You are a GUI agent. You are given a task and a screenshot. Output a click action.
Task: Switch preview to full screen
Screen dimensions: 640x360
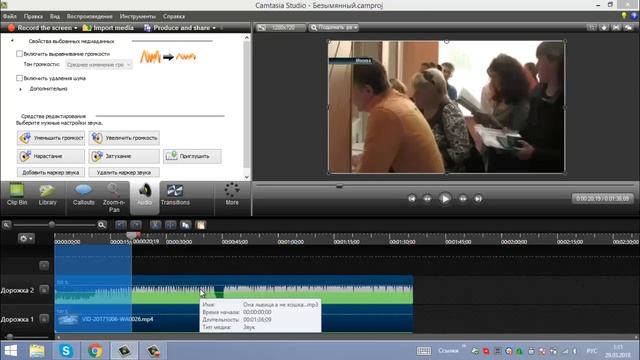616,27
